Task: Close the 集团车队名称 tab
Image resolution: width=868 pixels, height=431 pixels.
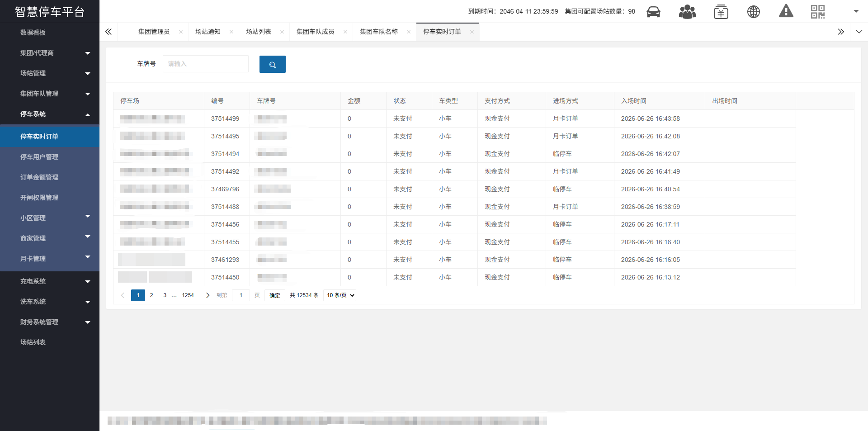Action: pos(409,32)
